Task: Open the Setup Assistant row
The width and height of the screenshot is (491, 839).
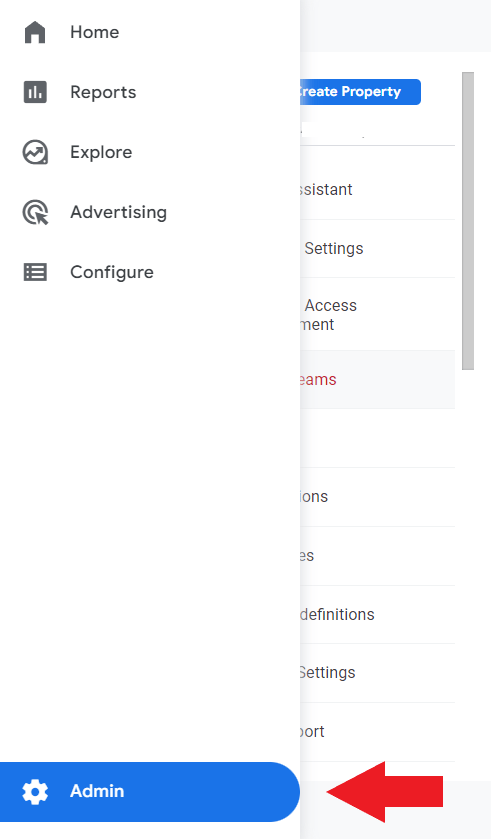Action: coord(378,190)
